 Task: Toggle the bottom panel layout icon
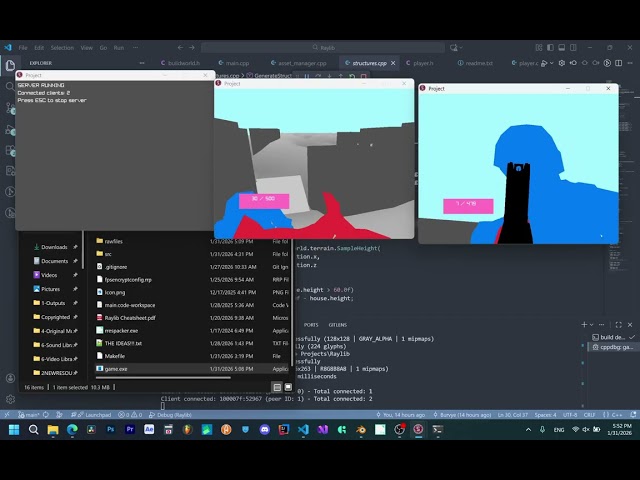pos(562,48)
